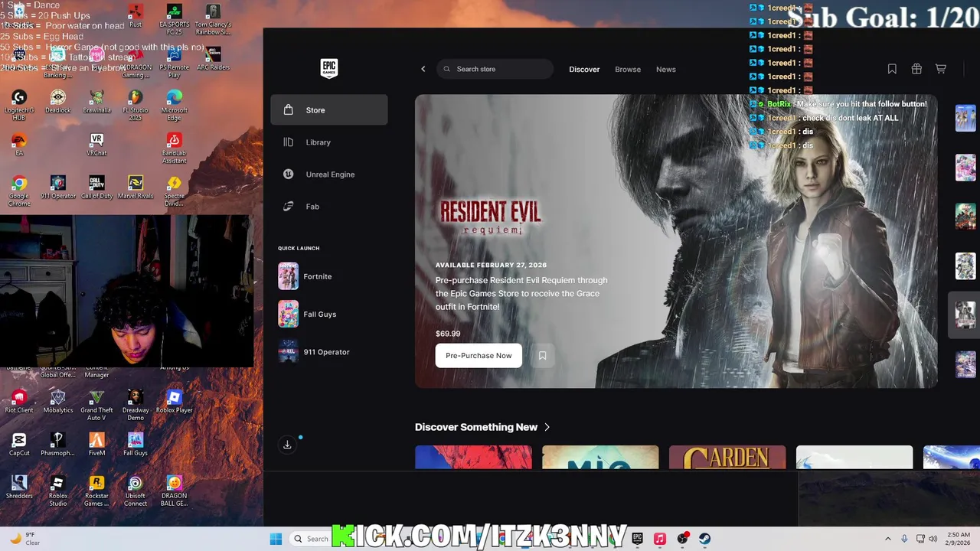Open the Library section in the sidebar

329,142
